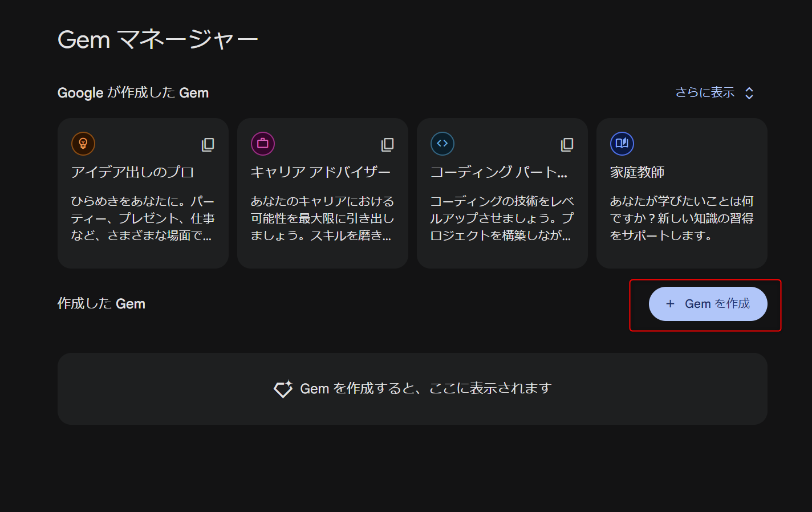Click description starting あなたが学びたいことは何
Image resolution: width=812 pixels, height=512 pixels.
click(682, 218)
